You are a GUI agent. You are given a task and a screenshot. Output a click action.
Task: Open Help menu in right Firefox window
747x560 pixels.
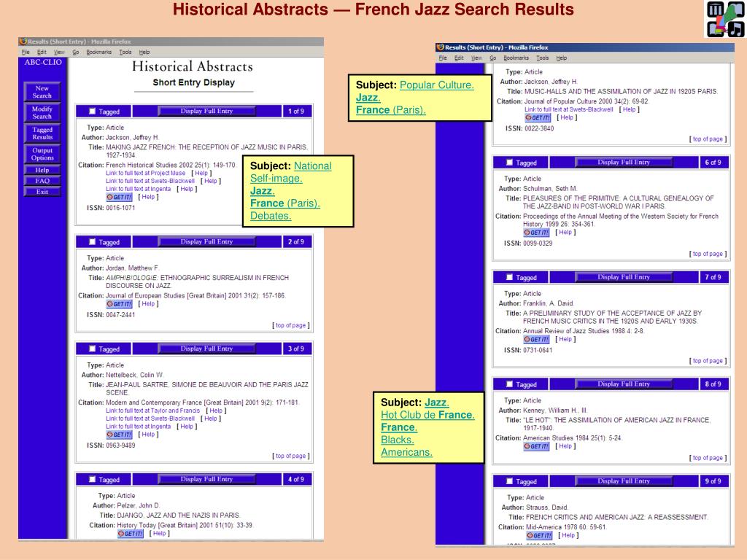[x=562, y=58]
